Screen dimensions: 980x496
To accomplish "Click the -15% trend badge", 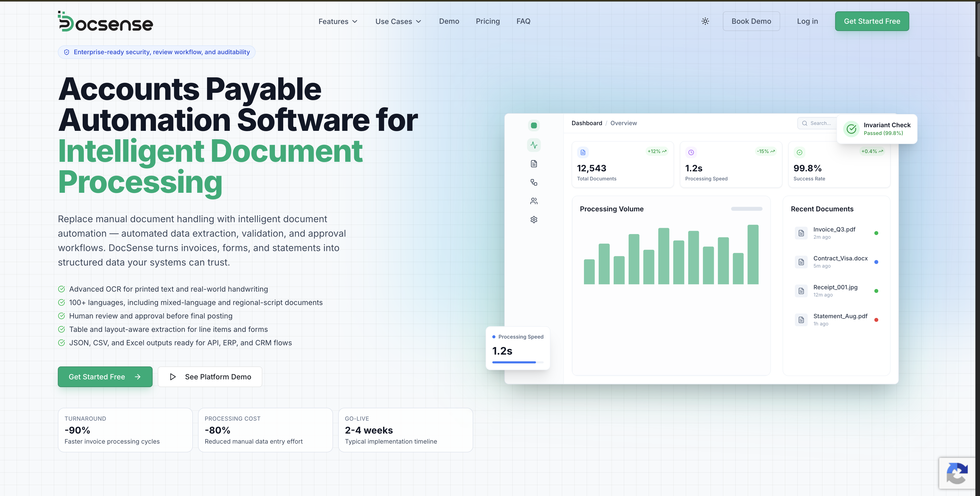I will (x=765, y=151).
